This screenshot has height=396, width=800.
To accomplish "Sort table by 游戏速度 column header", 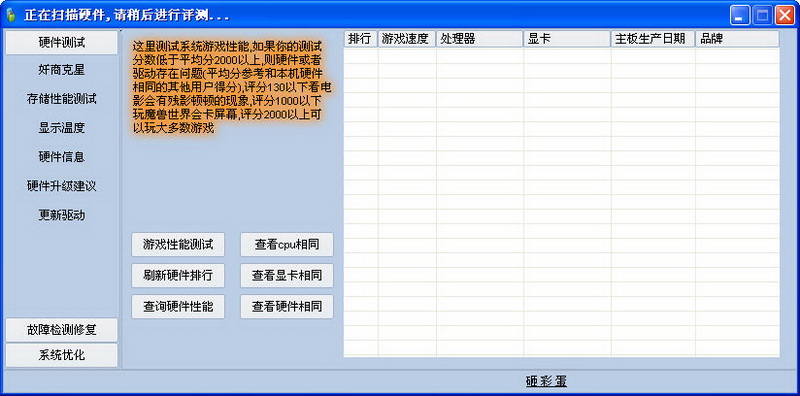I will coord(407,39).
